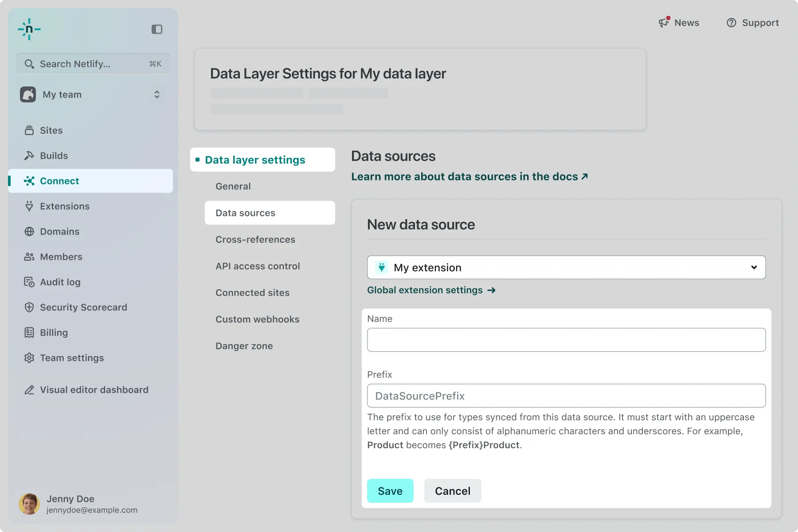This screenshot has height=532, width=798.
Task: Open Team settings page
Action: [x=90, y=358]
